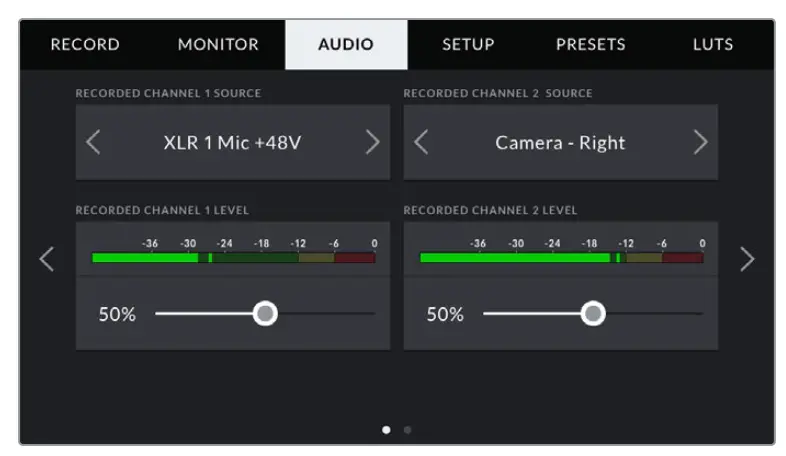Switch to the Presets tab
Screen dimensions: 786x456
coord(590,45)
